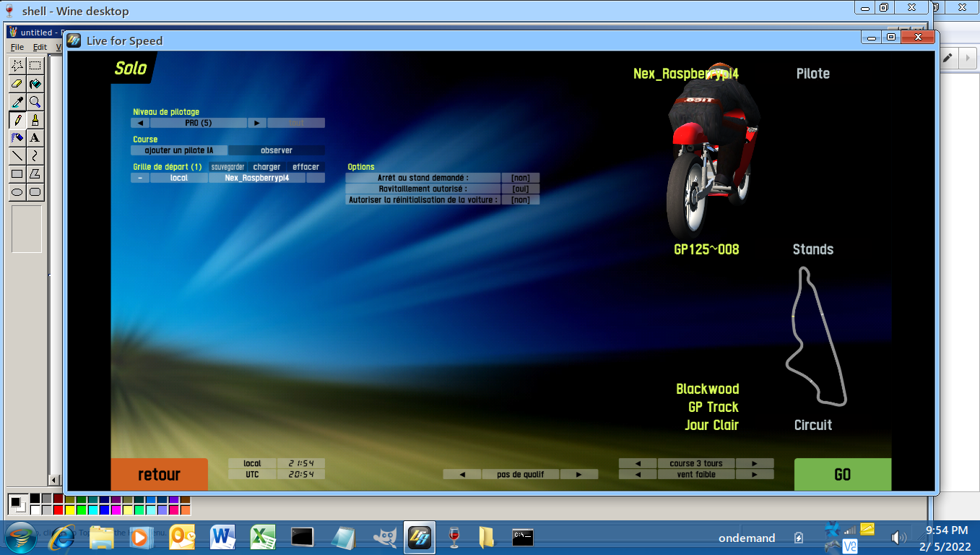Click the Blackwood track map thumbnail

816,336
